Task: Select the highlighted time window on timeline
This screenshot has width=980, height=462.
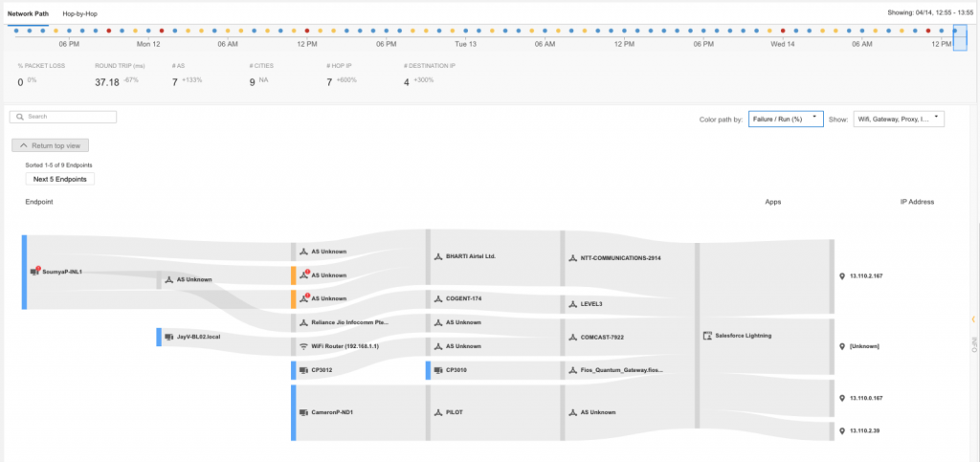Action: (960, 37)
